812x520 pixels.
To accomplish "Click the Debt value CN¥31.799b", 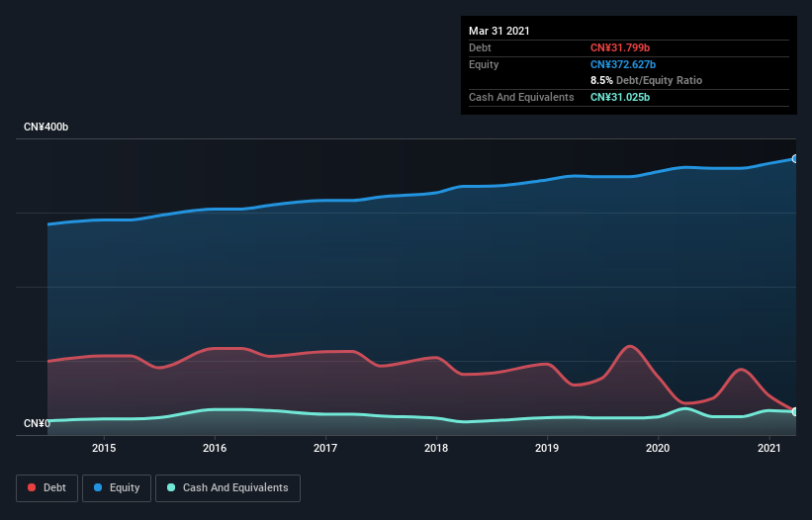I will pyautogui.click(x=620, y=47).
